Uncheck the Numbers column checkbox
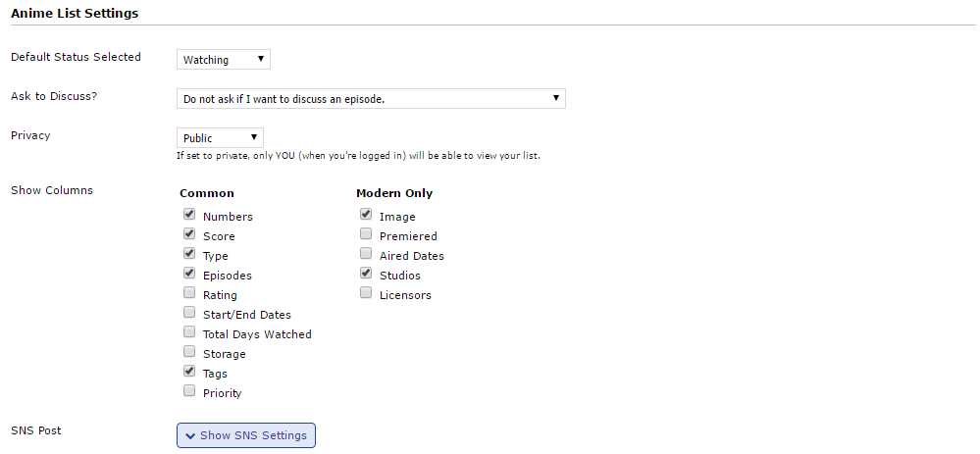The image size is (980, 454). coord(188,215)
